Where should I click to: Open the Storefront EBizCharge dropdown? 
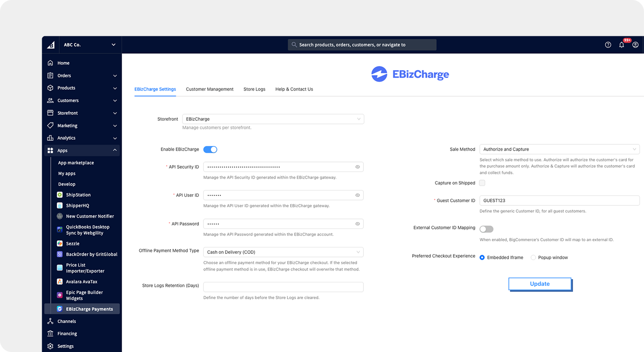point(273,119)
